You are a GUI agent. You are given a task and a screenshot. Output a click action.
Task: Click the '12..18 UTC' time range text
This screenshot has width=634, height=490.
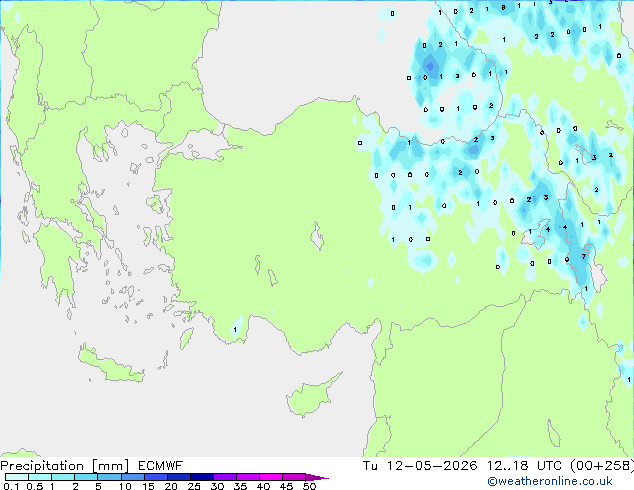[x=524, y=466]
